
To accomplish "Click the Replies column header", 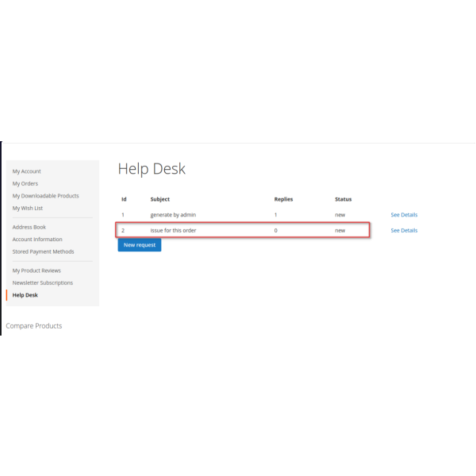I will (x=283, y=199).
